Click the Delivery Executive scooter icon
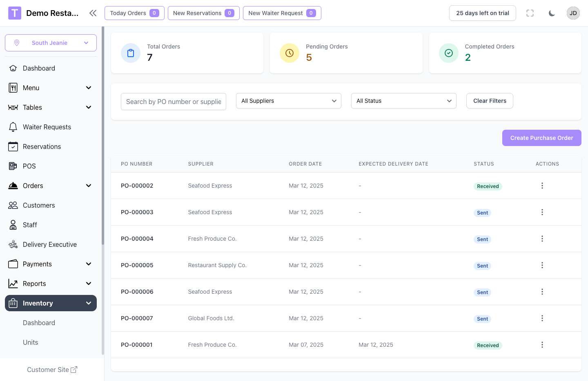This screenshot has height=381, width=588. (x=13, y=244)
